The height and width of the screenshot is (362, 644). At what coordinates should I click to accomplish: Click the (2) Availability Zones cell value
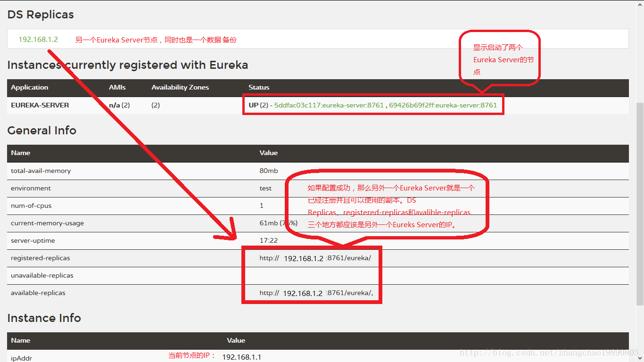pos(156,105)
